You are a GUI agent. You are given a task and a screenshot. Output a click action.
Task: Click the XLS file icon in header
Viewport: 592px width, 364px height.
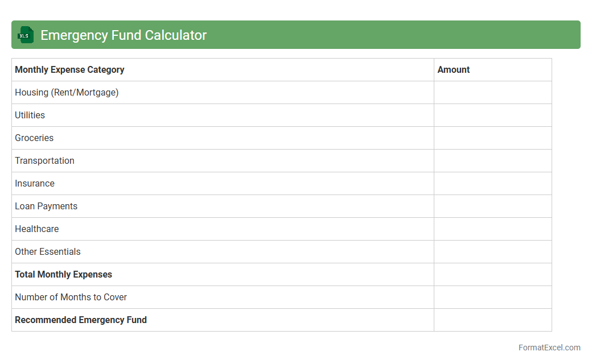coord(25,35)
